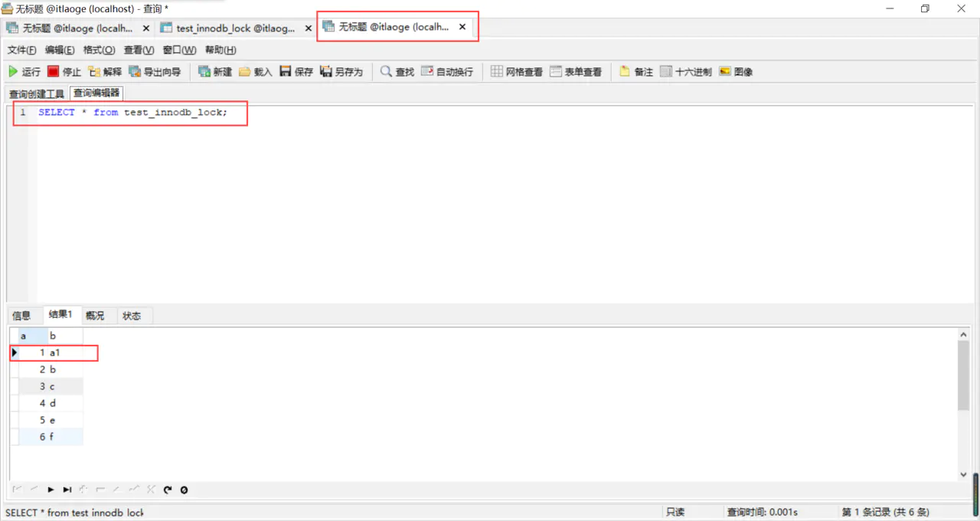Show 十六进制 hex view
Screen dimensions: 980x521
click(686, 71)
